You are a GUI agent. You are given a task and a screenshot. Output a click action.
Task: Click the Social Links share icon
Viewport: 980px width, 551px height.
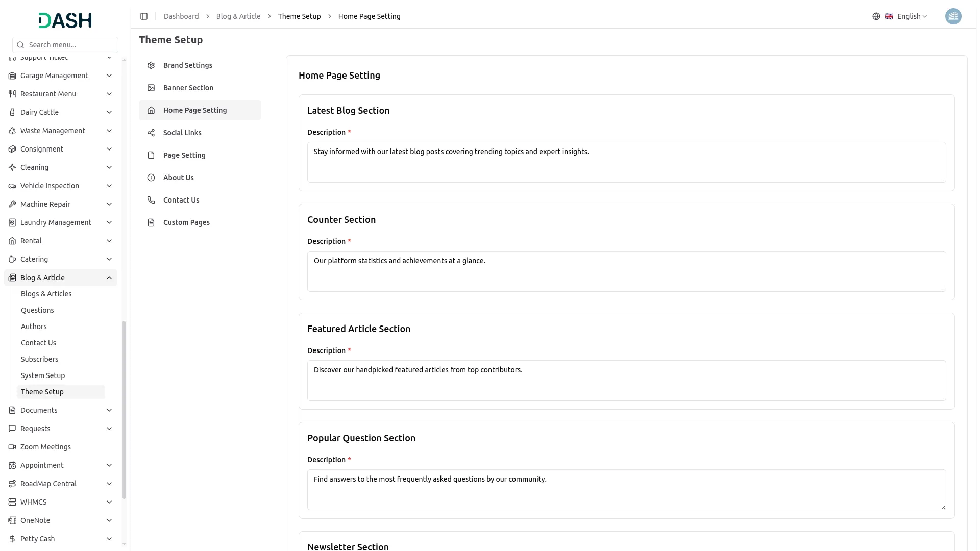151,133
